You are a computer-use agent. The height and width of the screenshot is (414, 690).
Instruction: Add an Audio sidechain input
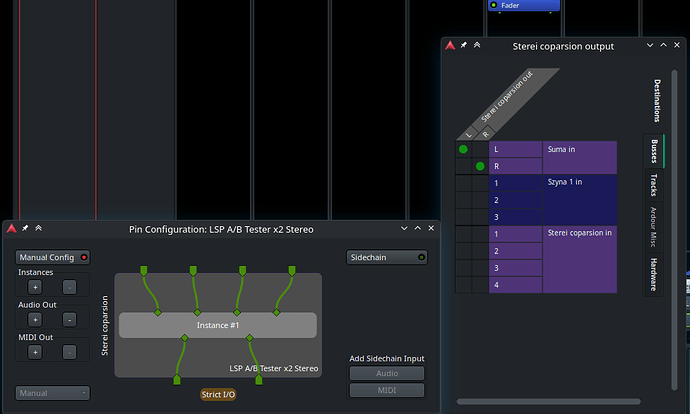[387, 373]
